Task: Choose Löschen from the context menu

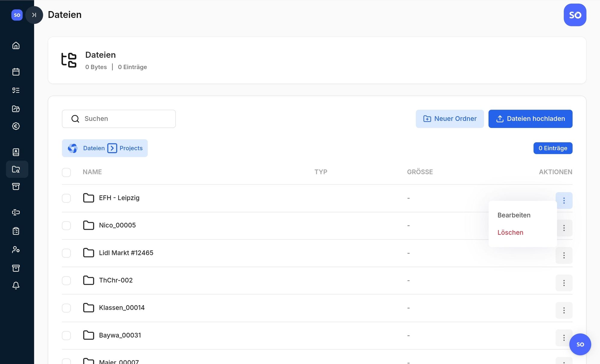Action: click(x=510, y=232)
